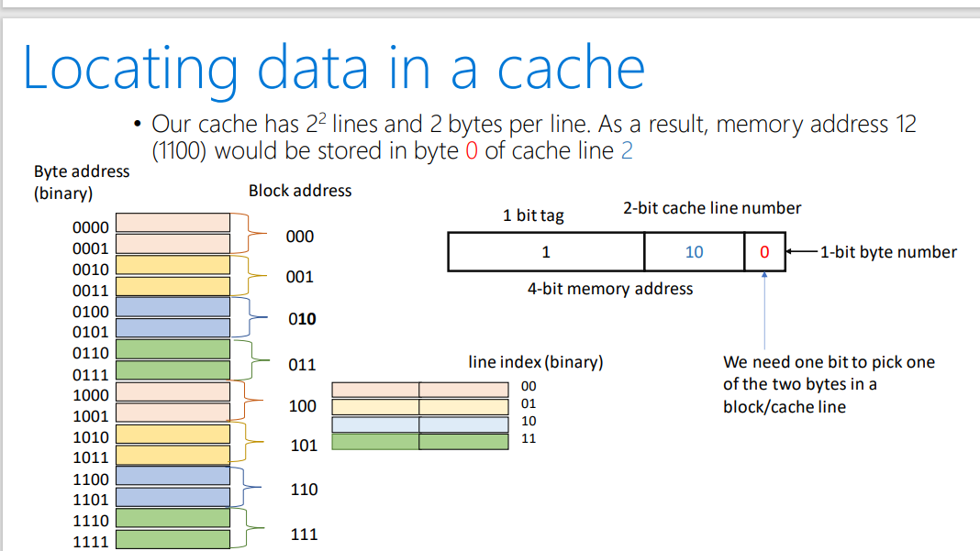Select the 1-bit tag box containing 1
980x551 pixels.
pos(546,252)
